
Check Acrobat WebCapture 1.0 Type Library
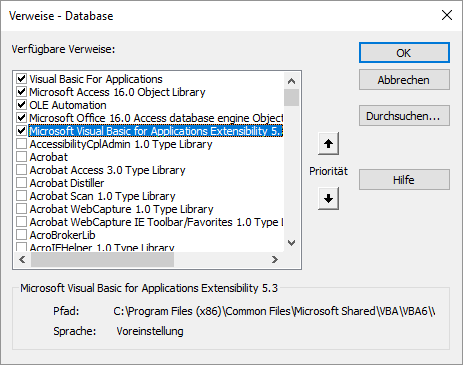pyautogui.click(x=22, y=209)
